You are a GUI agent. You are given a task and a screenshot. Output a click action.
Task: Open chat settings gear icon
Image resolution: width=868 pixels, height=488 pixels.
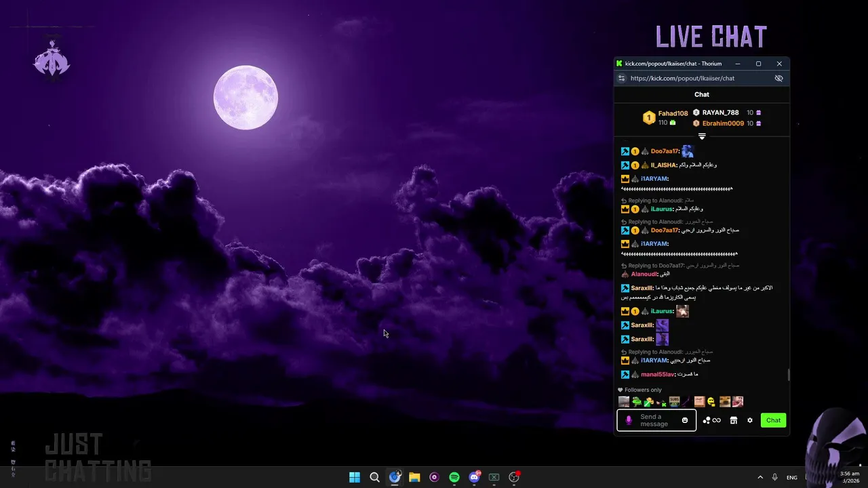750,420
